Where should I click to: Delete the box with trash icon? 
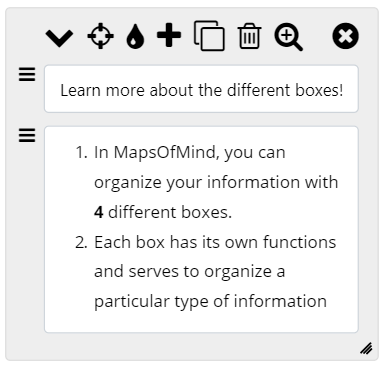tap(249, 36)
